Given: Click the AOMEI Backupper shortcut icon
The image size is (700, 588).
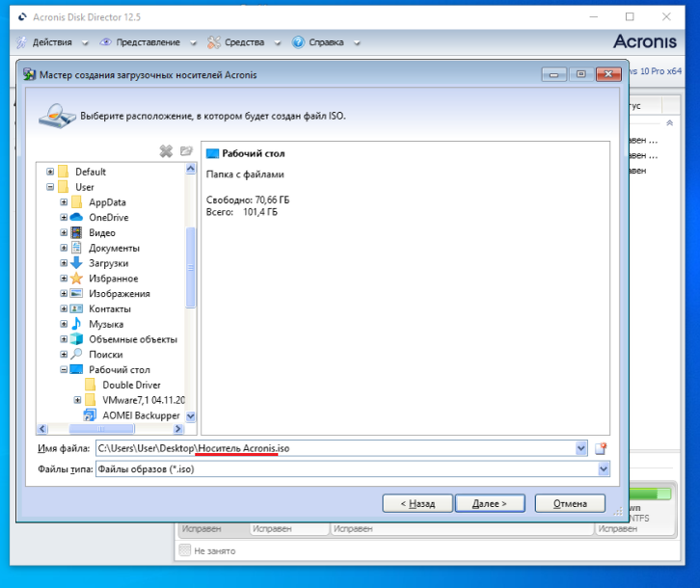Looking at the screenshot, I should coord(90,415).
